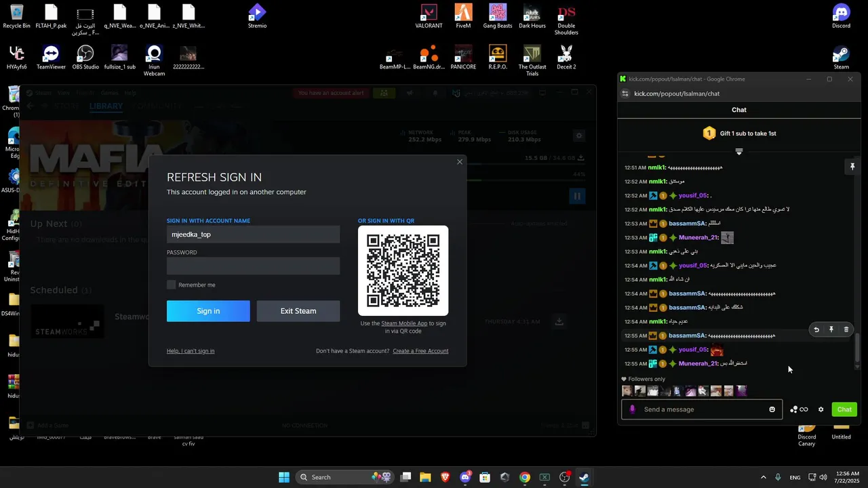Click the Password input field
Screen dimensions: 868x488
tap(254, 266)
